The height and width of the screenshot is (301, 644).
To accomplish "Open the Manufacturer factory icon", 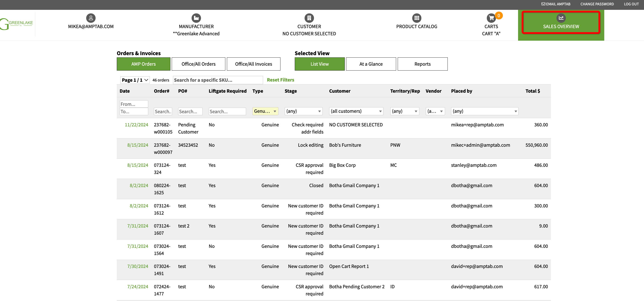I will [x=196, y=18].
